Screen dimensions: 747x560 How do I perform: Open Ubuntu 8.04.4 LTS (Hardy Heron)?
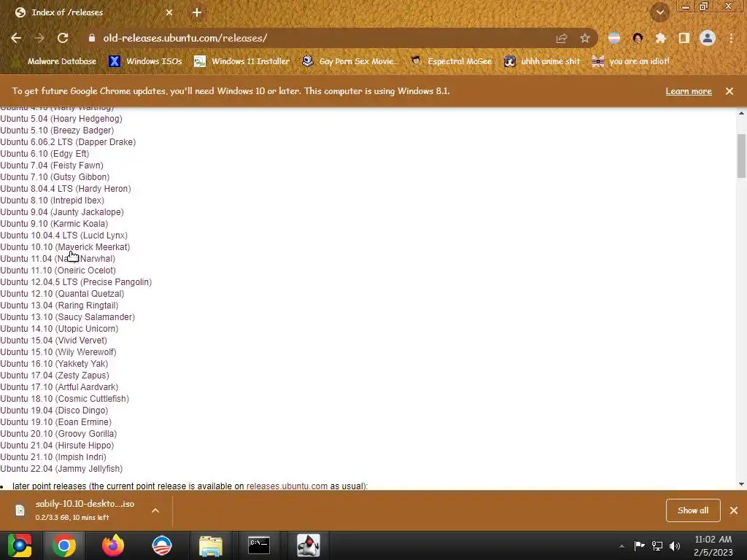click(65, 189)
